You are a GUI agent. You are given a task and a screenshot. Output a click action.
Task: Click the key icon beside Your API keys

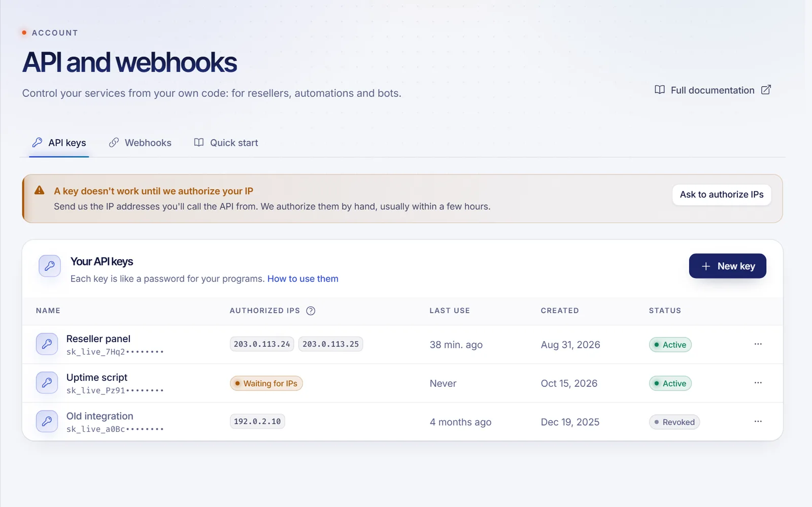50,266
